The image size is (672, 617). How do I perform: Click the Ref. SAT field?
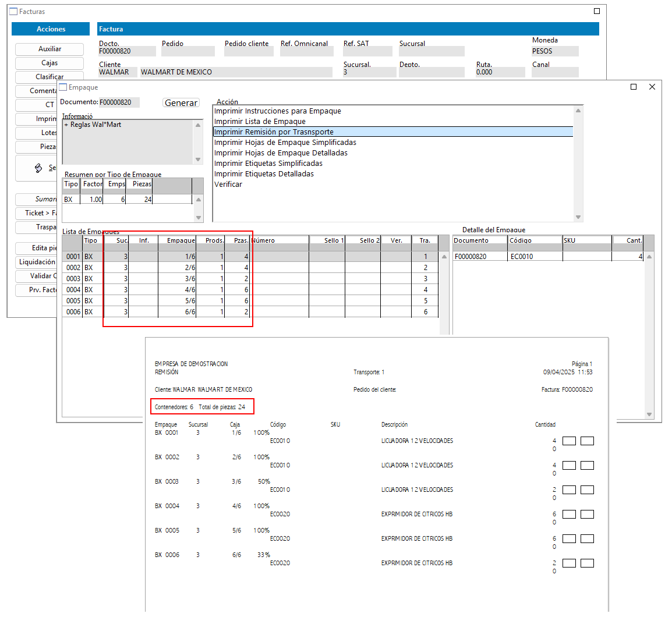[x=367, y=51]
